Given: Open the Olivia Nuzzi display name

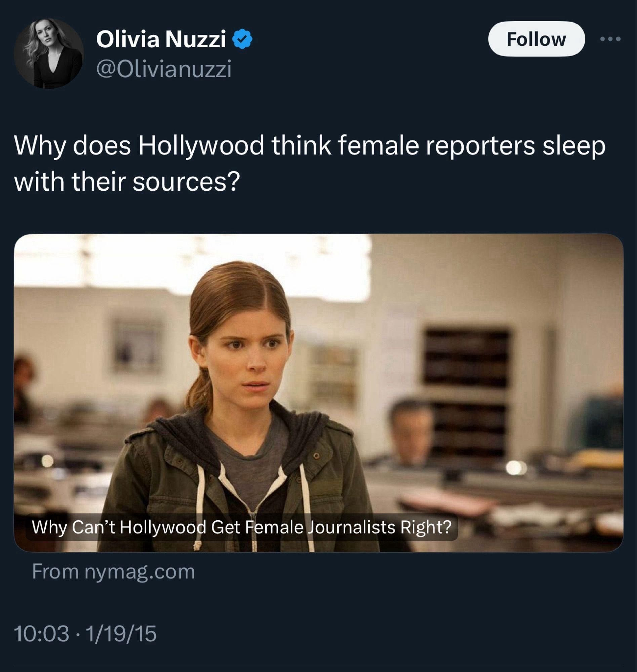Looking at the screenshot, I should (161, 39).
